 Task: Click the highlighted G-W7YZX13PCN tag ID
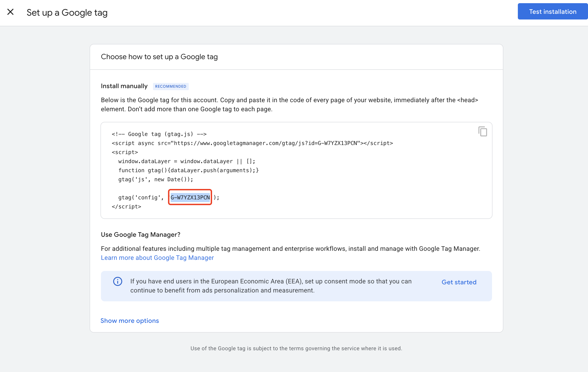[190, 197]
